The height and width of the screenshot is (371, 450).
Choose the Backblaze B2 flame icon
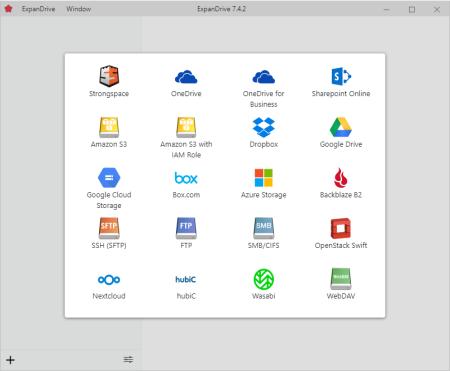coord(341,178)
